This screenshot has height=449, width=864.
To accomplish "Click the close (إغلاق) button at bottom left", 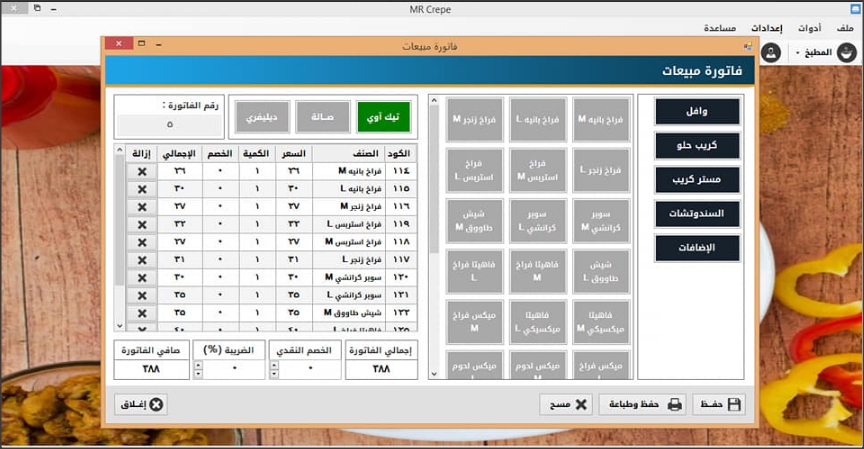I will point(141,404).
